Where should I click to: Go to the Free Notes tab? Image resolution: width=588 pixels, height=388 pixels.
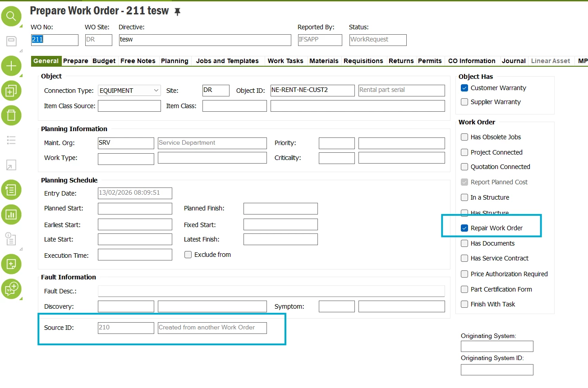[138, 61]
